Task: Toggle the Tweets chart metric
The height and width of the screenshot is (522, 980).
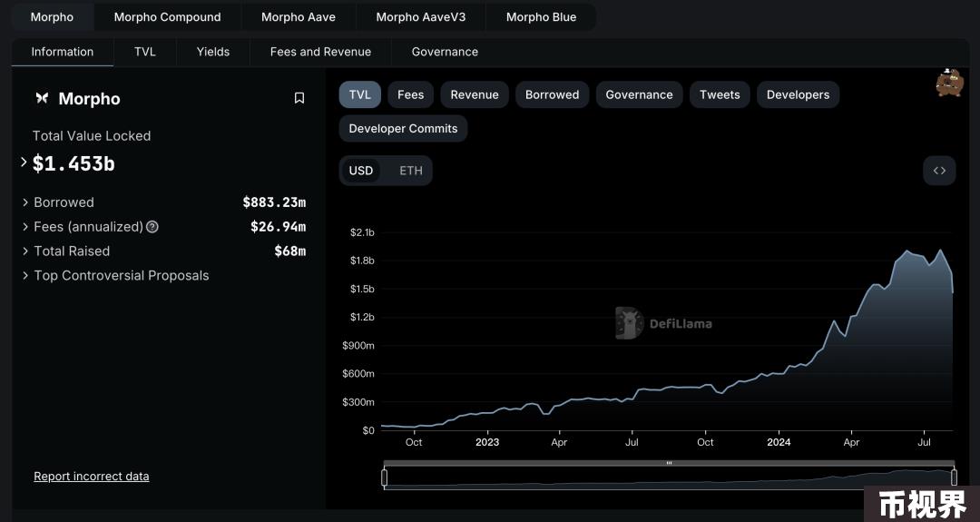Action: coord(720,95)
